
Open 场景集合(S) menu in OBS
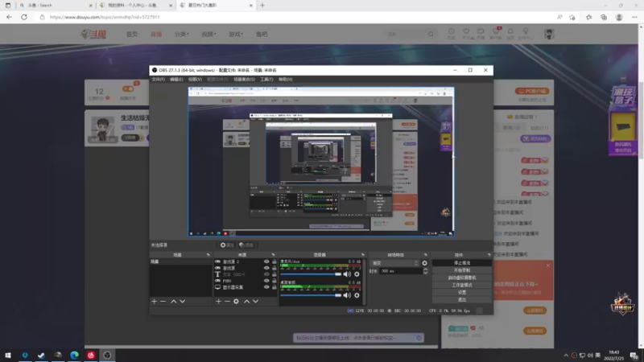pyautogui.click(x=245, y=79)
